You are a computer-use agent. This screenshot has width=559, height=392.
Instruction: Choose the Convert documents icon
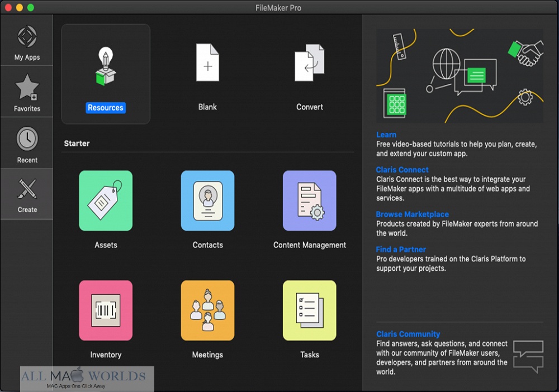coord(310,63)
